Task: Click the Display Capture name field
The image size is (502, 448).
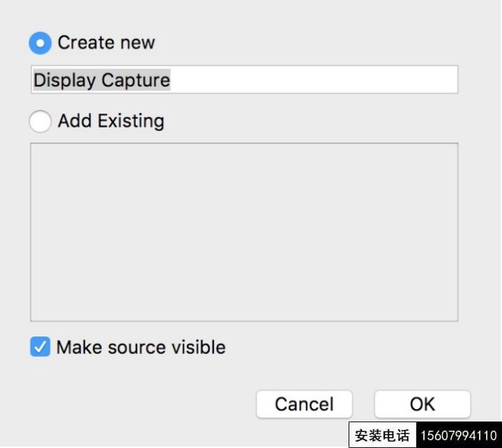Action: (245, 79)
